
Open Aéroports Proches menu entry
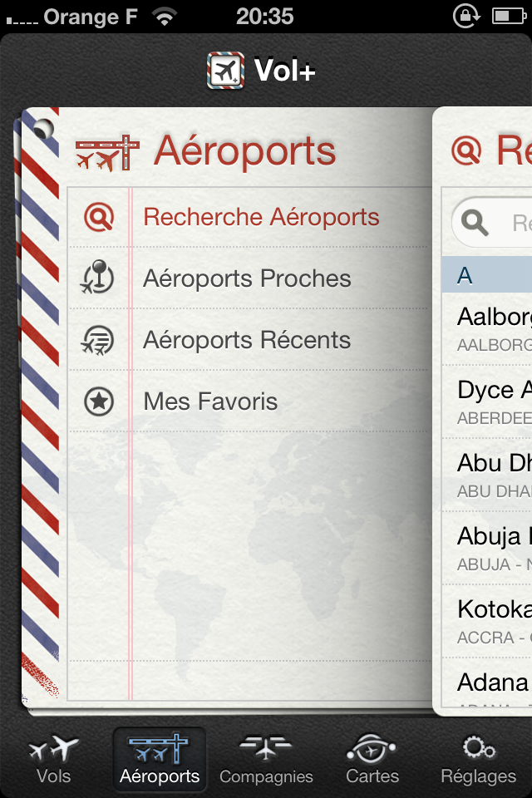pos(247,278)
